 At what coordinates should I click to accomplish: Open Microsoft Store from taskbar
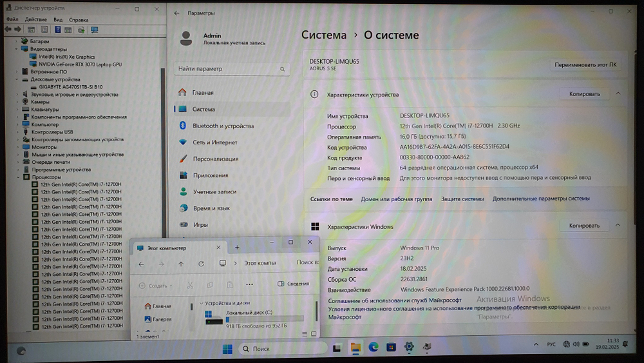click(391, 348)
